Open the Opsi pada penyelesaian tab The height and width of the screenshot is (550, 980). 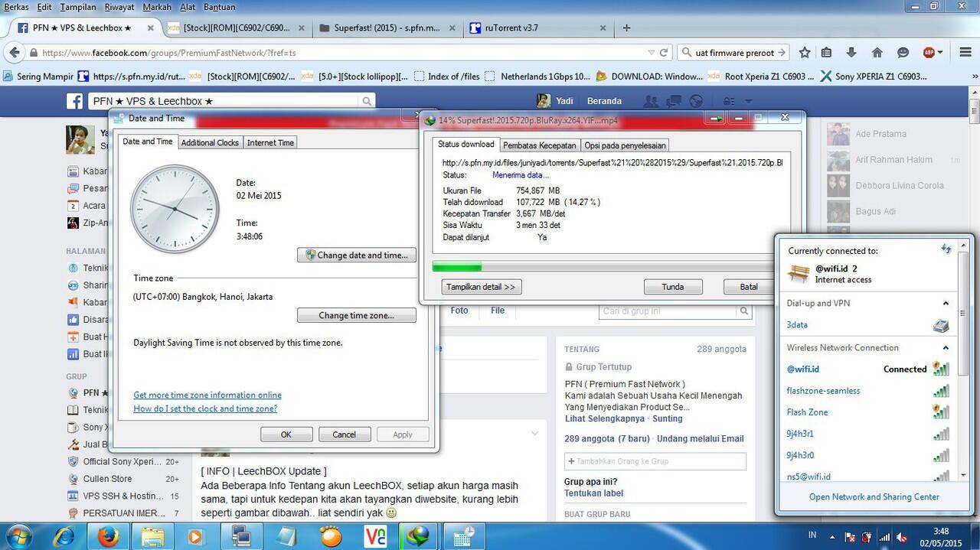pos(625,145)
